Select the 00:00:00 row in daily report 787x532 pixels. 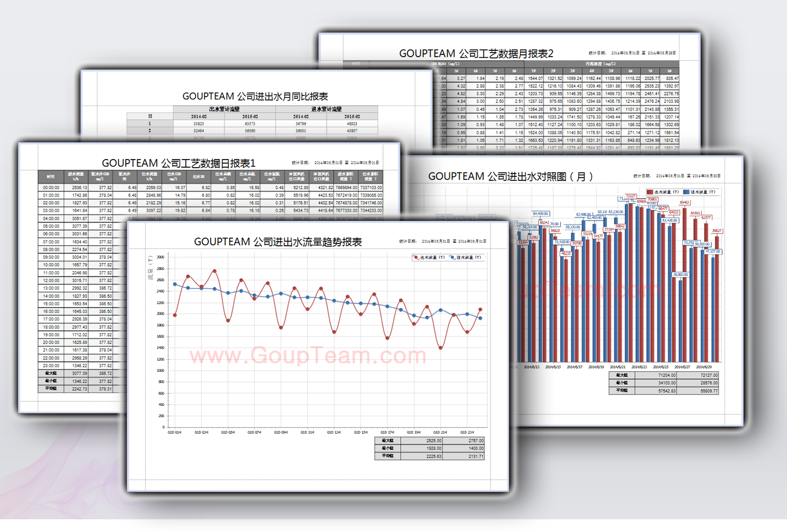(211, 187)
